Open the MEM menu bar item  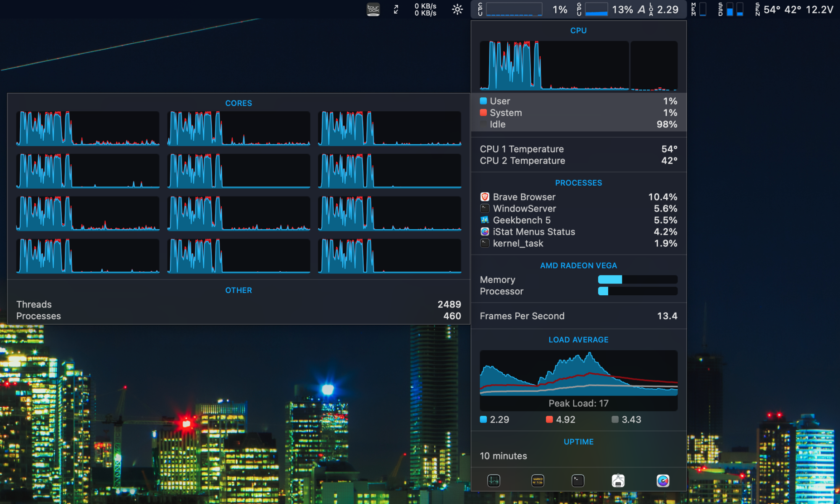coord(699,9)
